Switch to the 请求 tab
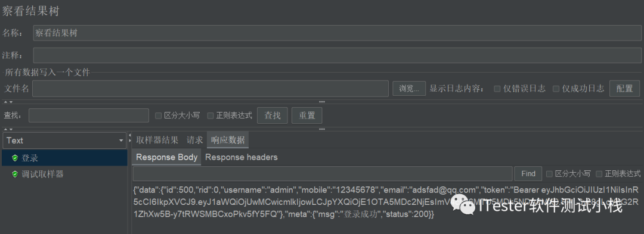 pyautogui.click(x=194, y=140)
